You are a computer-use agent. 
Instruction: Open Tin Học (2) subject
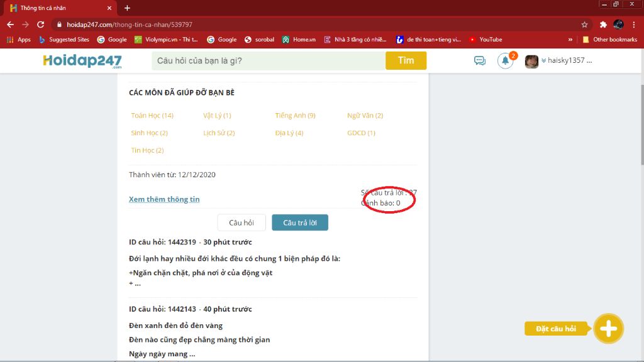(x=147, y=150)
